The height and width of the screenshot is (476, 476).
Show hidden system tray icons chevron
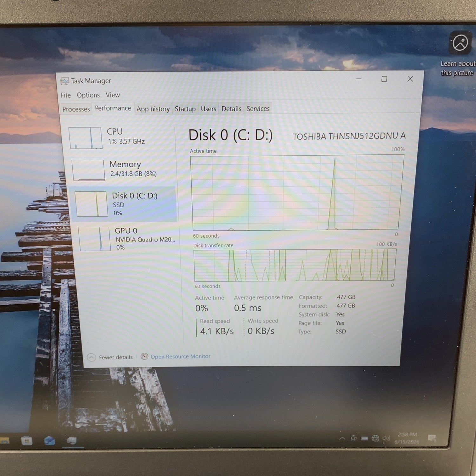[342, 439]
